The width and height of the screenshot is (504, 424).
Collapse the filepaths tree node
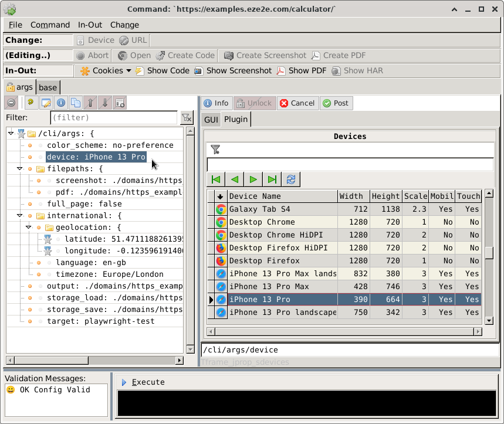(x=20, y=168)
